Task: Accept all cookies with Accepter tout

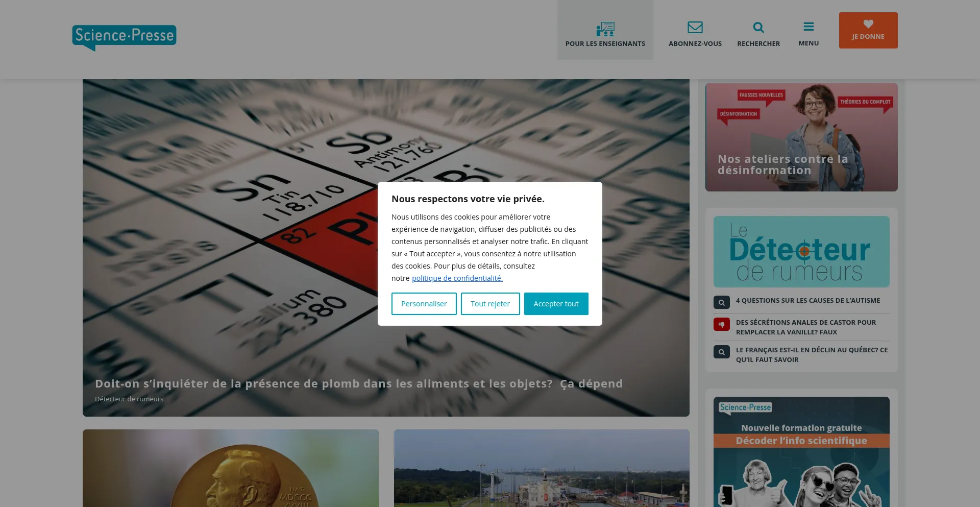Action: 556,304
